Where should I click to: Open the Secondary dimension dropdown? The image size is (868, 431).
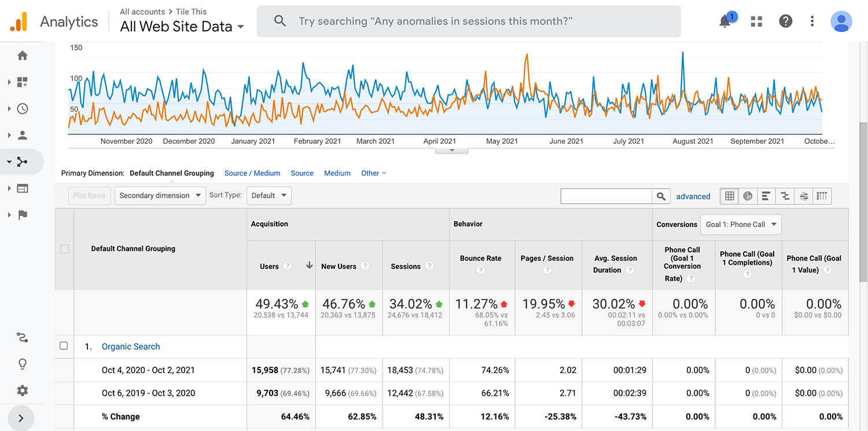pos(160,195)
